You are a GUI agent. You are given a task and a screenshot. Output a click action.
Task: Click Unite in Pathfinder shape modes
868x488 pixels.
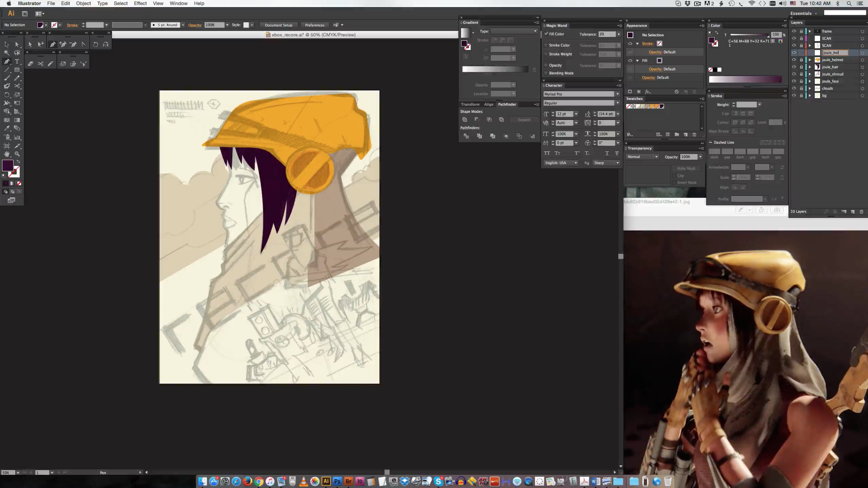tap(465, 120)
